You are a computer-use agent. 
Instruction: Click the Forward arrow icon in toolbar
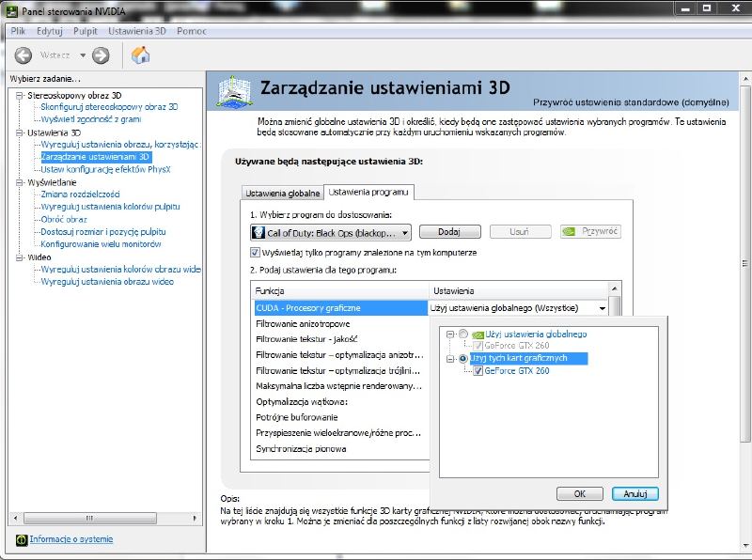101,55
